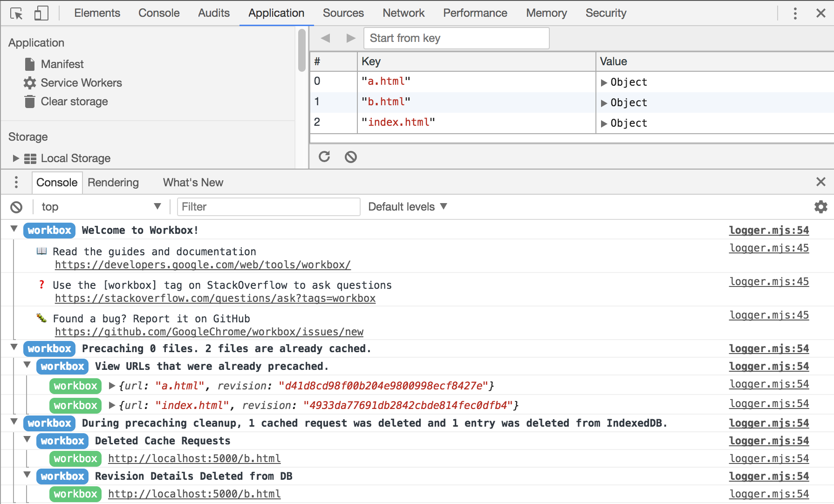Open console settings via gear icon

(x=820, y=206)
